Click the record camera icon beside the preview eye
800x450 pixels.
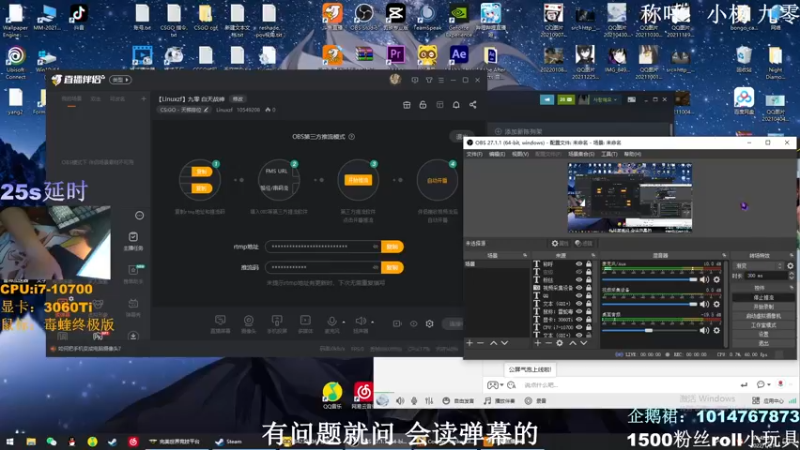397,323
